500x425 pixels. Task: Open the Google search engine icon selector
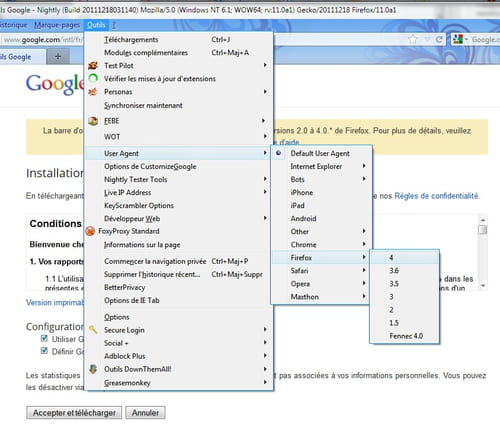pyautogui.click(x=459, y=39)
